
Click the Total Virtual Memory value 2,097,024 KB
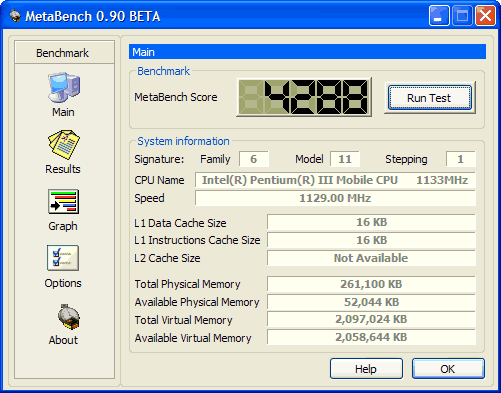pyautogui.click(x=371, y=319)
